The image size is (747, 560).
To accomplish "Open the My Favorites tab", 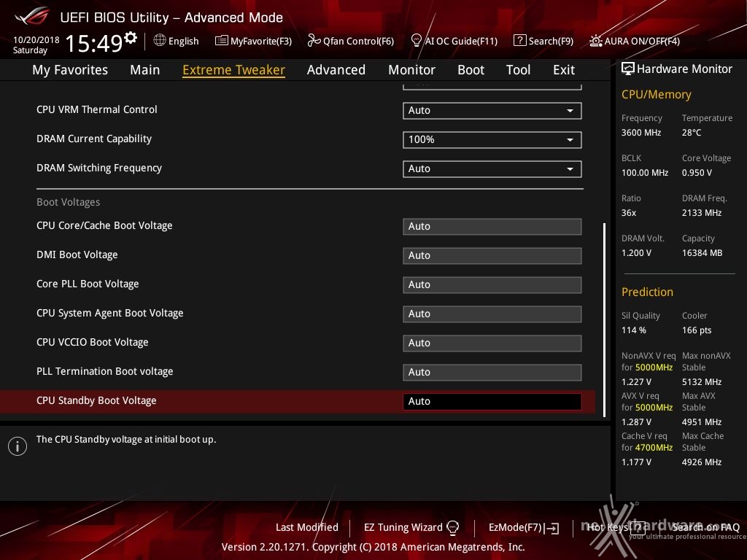I will (x=70, y=70).
